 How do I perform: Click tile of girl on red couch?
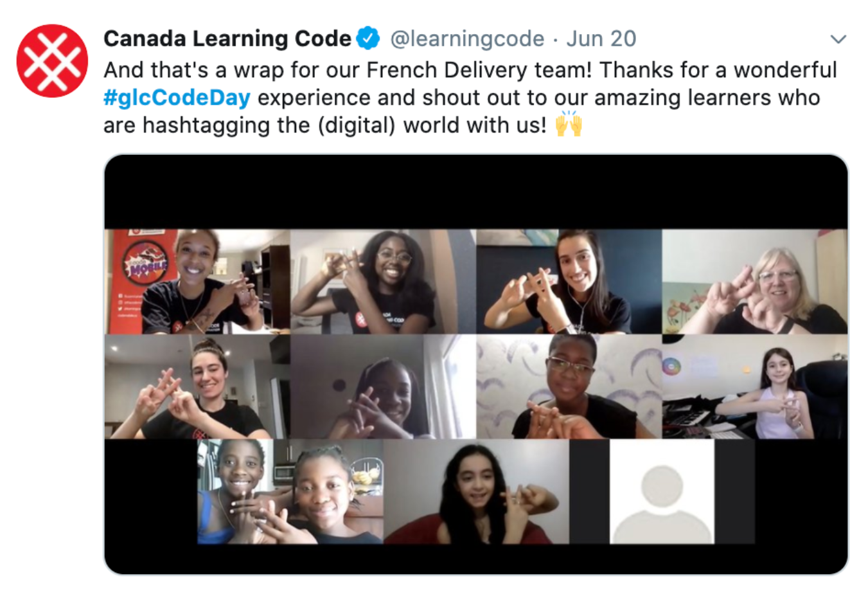coord(476,491)
